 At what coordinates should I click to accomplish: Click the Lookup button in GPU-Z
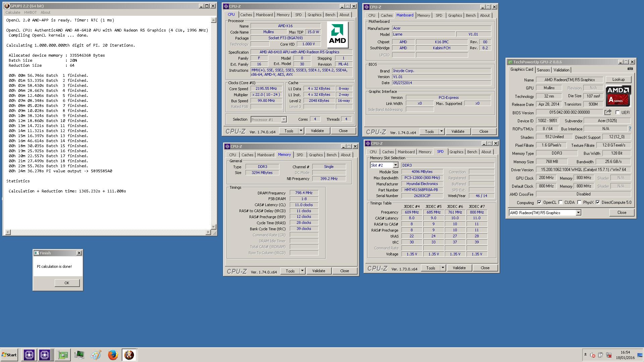tap(618, 79)
